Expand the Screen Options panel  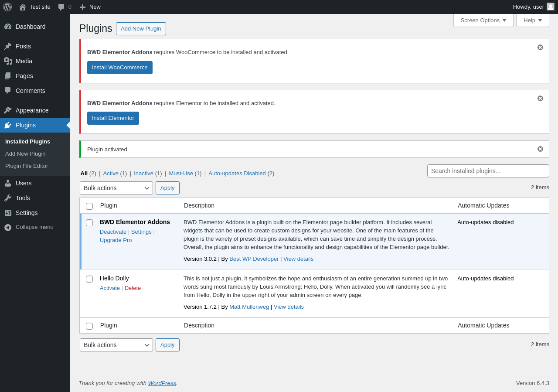pyautogui.click(x=483, y=20)
